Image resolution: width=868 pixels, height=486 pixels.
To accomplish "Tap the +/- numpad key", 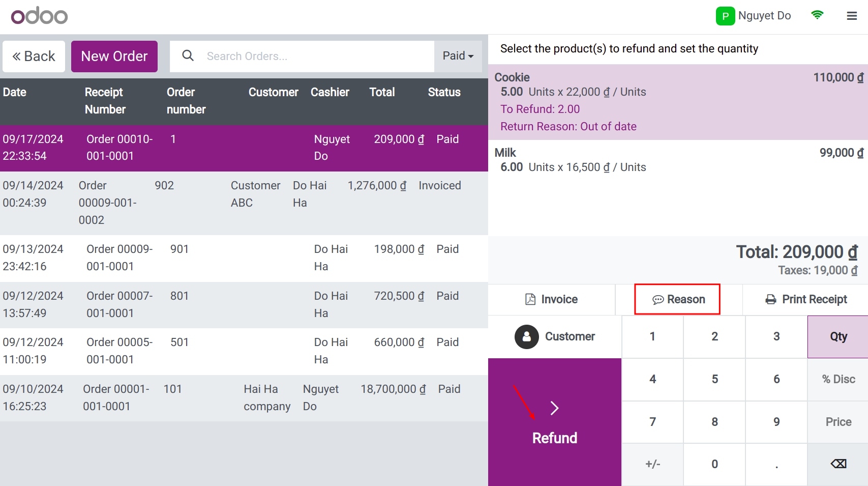I will [652, 464].
